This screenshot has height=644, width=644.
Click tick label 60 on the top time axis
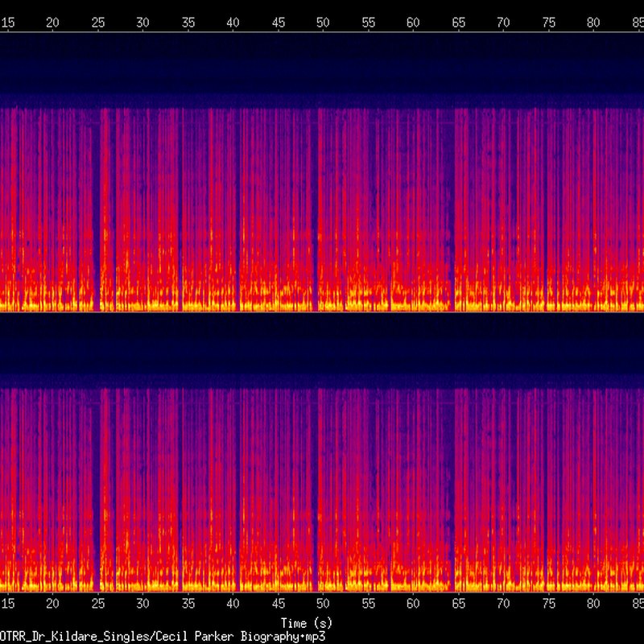tap(413, 23)
